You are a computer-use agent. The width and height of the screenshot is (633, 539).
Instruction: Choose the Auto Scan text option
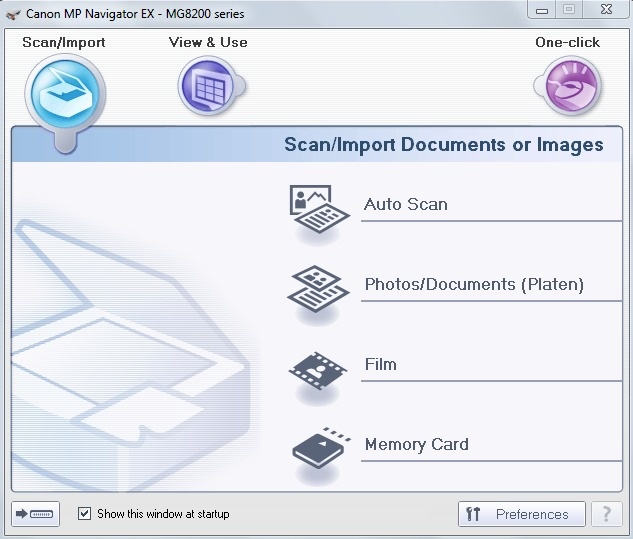tap(405, 204)
